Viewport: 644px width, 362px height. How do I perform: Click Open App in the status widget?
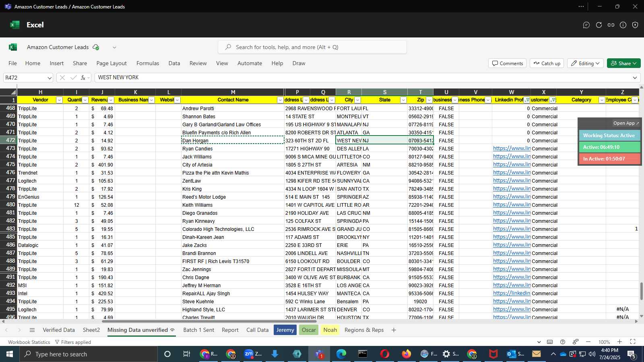click(626, 123)
